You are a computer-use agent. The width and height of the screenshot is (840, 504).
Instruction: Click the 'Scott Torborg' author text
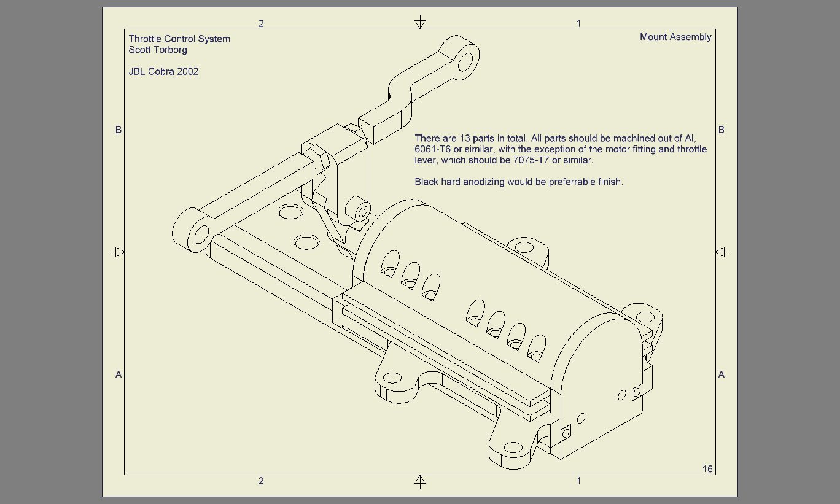coord(158,50)
